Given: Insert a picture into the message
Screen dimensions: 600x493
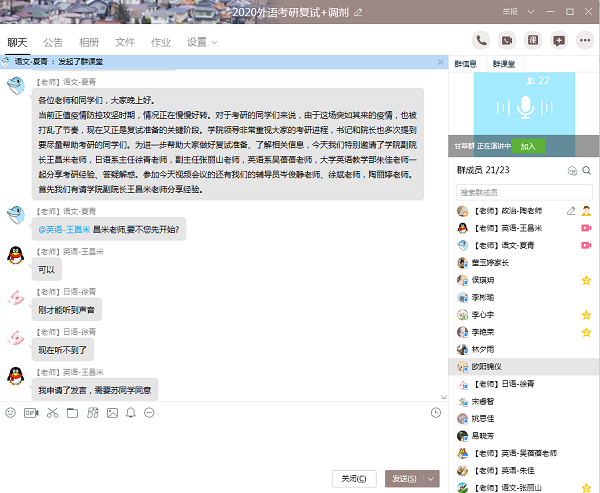Looking at the screenshot, I should [110, 412].
